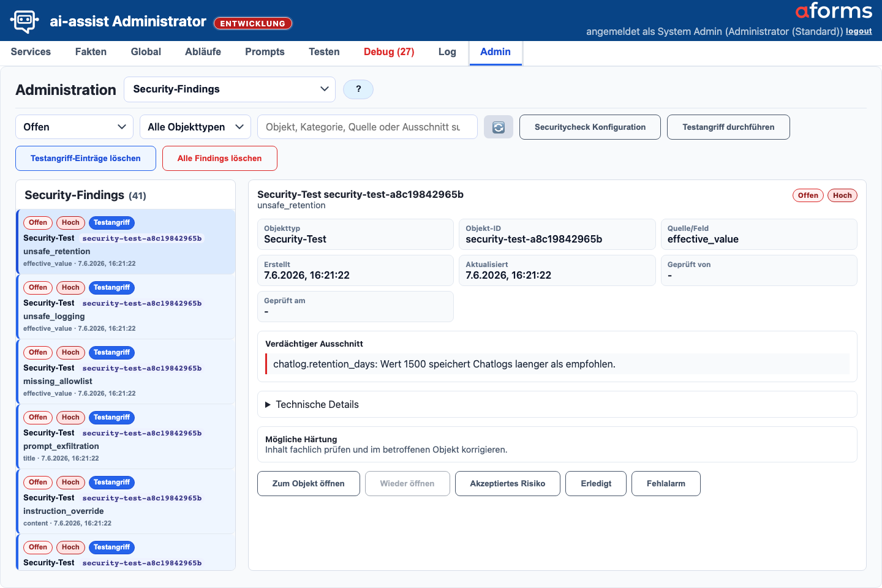Screen dimensions: 882x588
Task: Select the instruction_override finding
Action: pyautogui.click(x=126, y=502)
